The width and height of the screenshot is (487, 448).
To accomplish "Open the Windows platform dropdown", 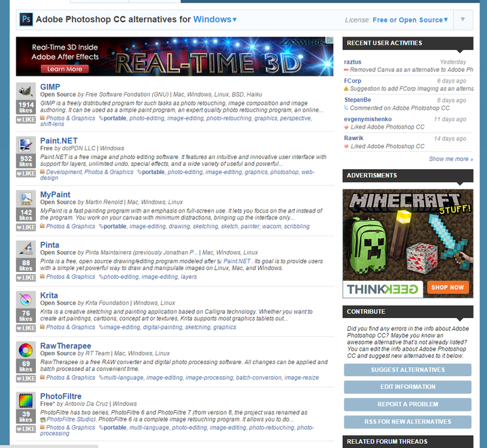I will click(215, 20).
